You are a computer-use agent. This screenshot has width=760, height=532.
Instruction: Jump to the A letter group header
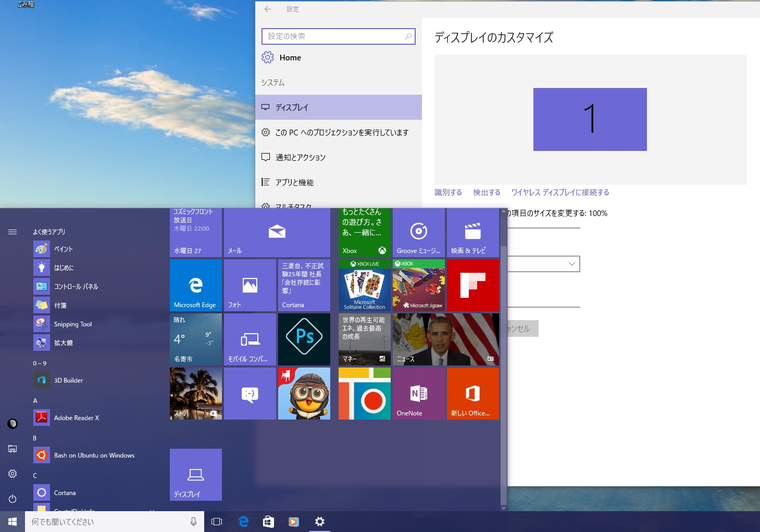click(35, 401)
